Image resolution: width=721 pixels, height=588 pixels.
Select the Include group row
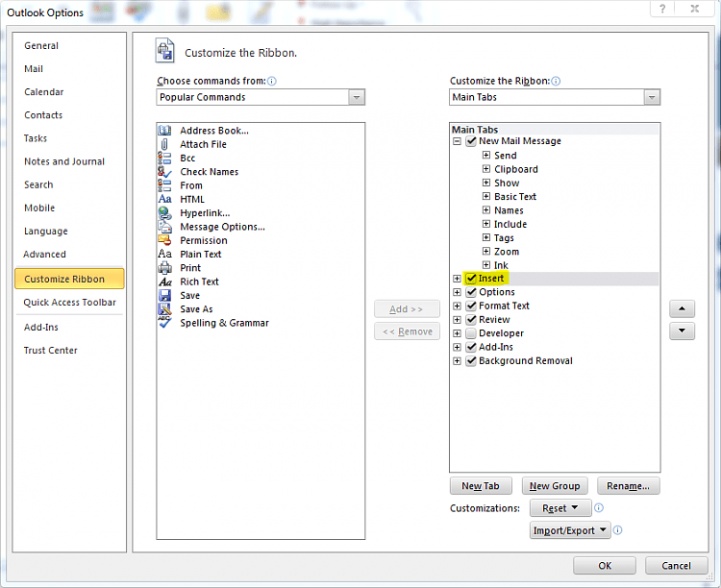point(510,225)
